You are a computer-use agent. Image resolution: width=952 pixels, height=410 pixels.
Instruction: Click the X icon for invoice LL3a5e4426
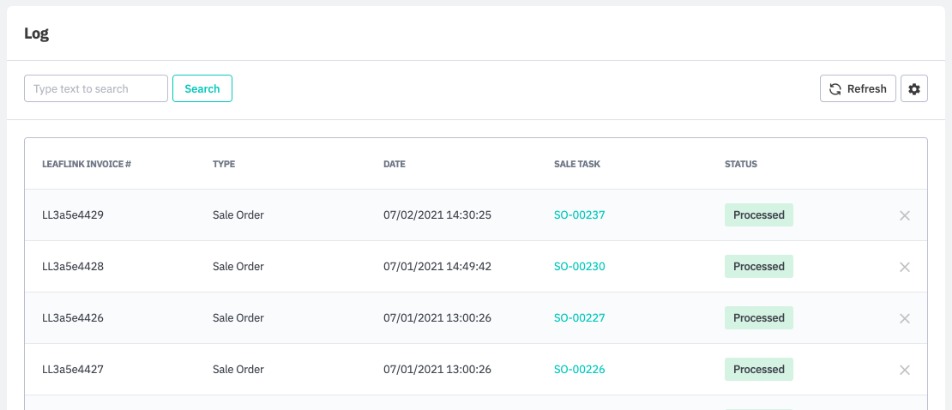(x=904, y=319)
